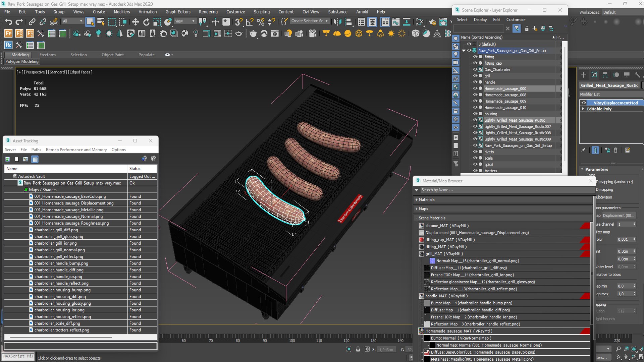This screenshot has width=644, height=362.
Task: Click the Redo arrow icon
Action: (19, 22)
